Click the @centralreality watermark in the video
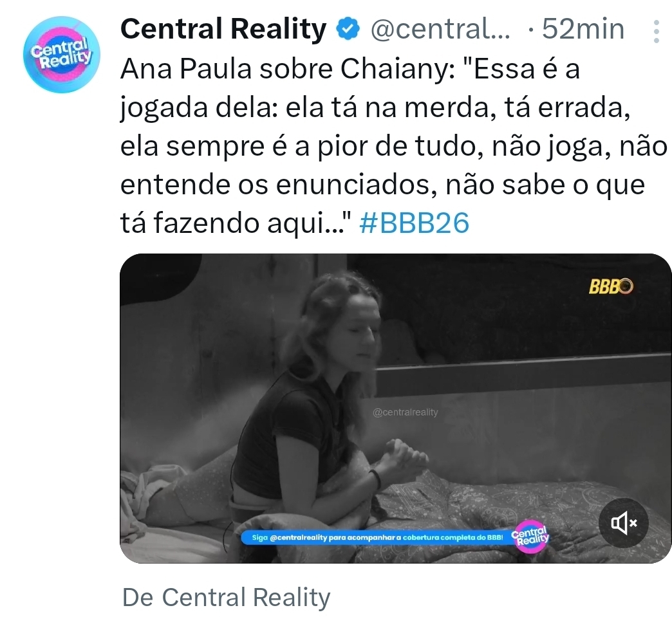This screenshot has width=672, height=617. (x=406, y=412)
